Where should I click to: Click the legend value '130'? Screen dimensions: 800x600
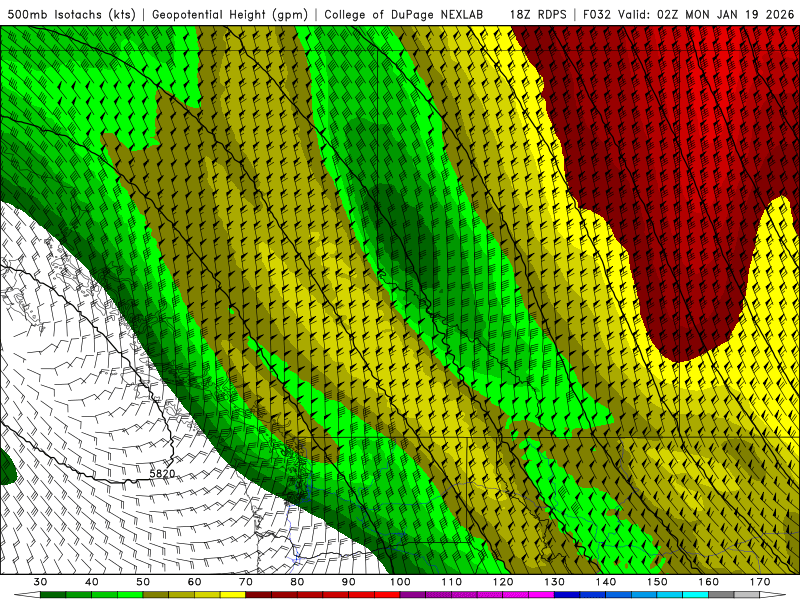tap(554, 582)
